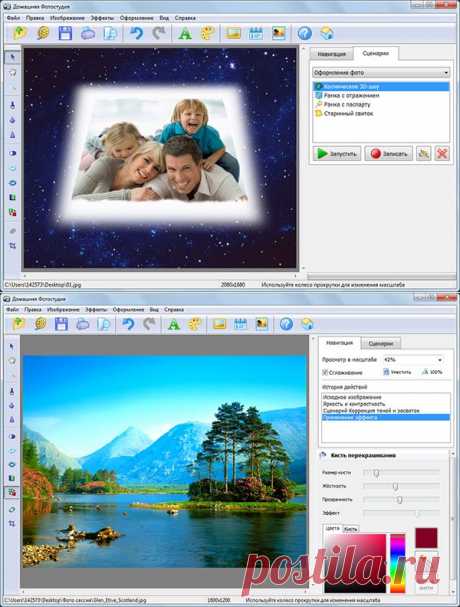Click Undo arrow in lower window toolbar

tap(128, 324)
